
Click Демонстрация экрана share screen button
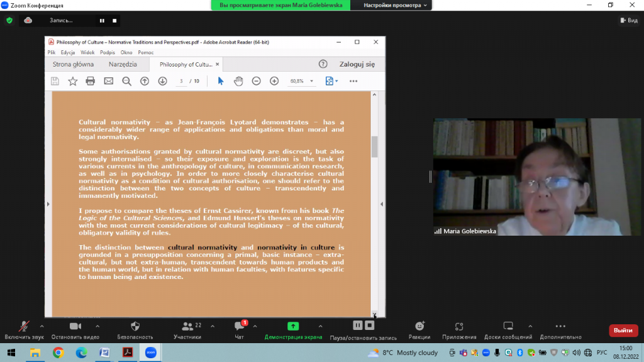(x=293, y=330)
